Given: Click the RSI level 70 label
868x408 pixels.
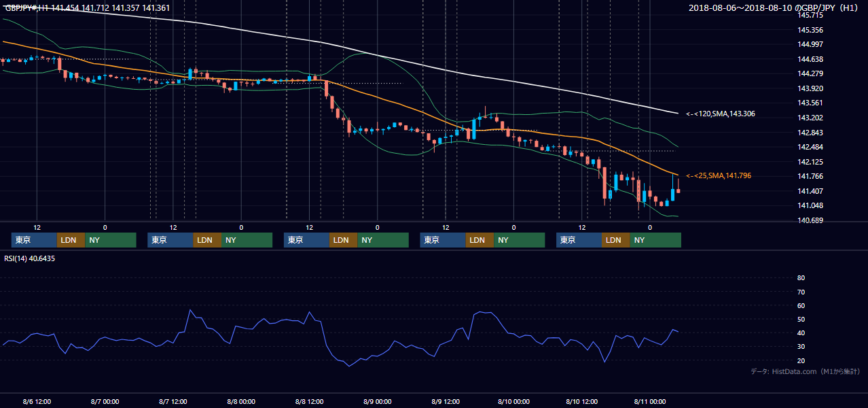Looking at the screenshot, I should 801,292.
